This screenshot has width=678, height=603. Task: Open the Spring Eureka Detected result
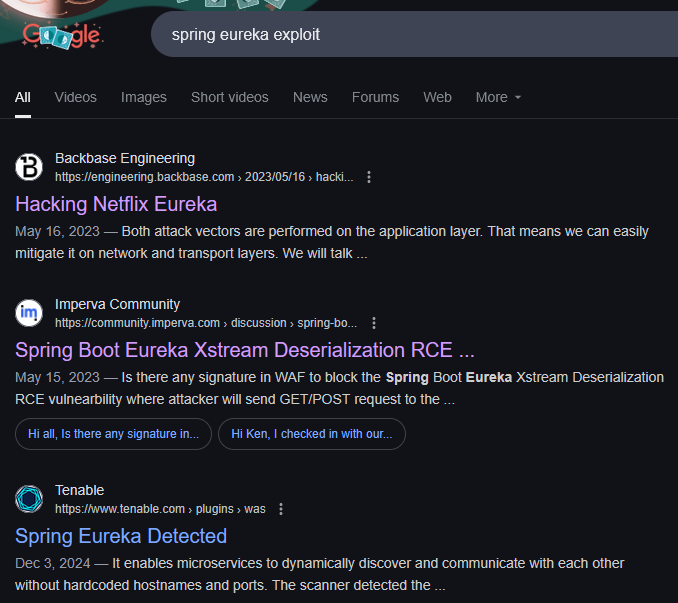click(121, 536)
